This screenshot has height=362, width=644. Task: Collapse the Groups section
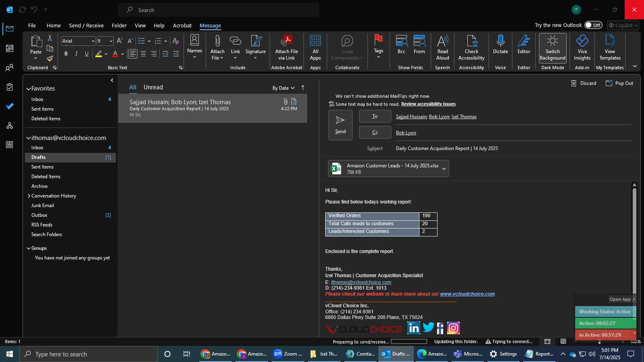(x=29, y=249)
